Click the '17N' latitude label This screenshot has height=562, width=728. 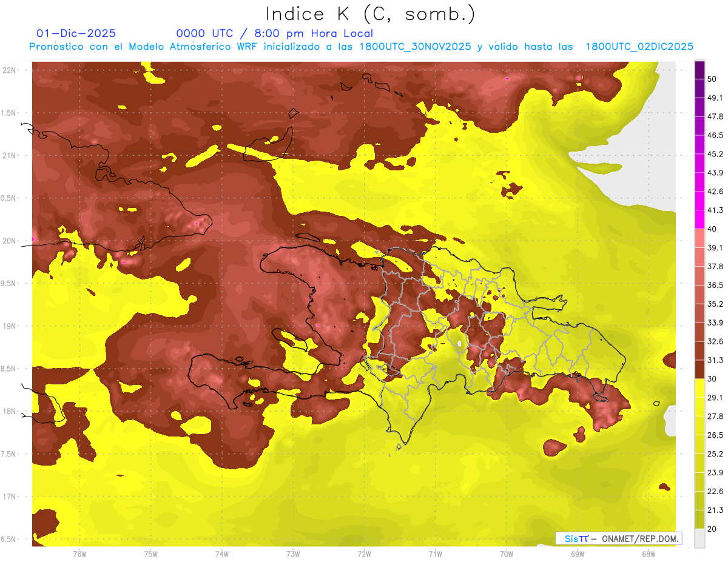(10, 497)
